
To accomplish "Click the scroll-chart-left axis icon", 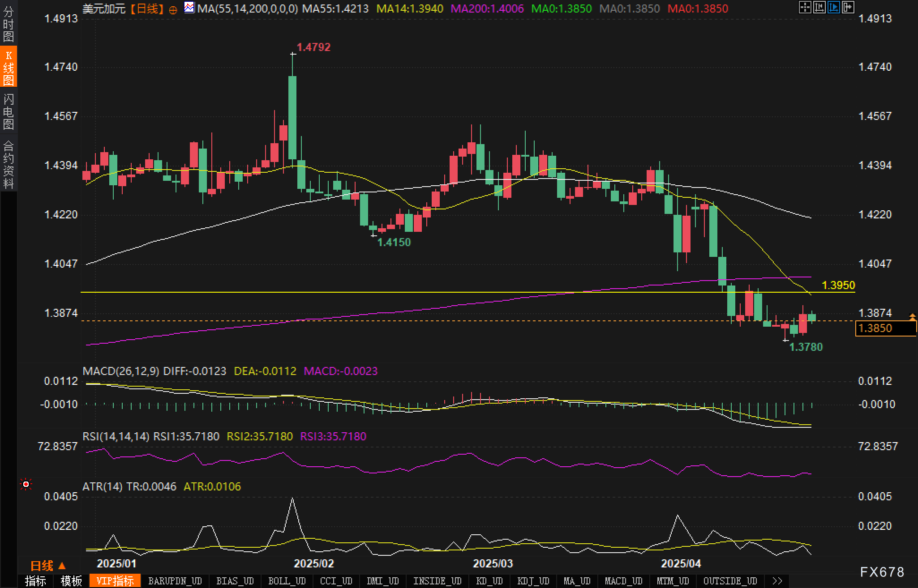I will click(x=819, y=7).
